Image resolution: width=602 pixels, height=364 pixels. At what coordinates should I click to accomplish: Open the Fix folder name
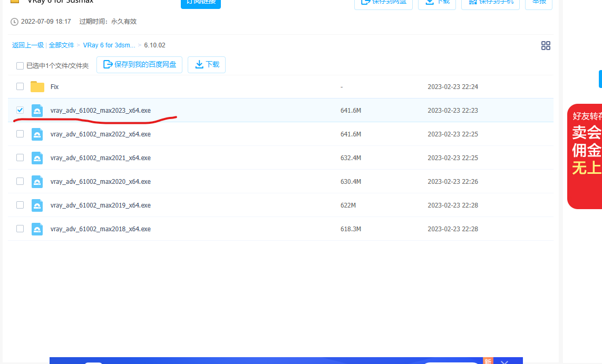click(54, 87)
